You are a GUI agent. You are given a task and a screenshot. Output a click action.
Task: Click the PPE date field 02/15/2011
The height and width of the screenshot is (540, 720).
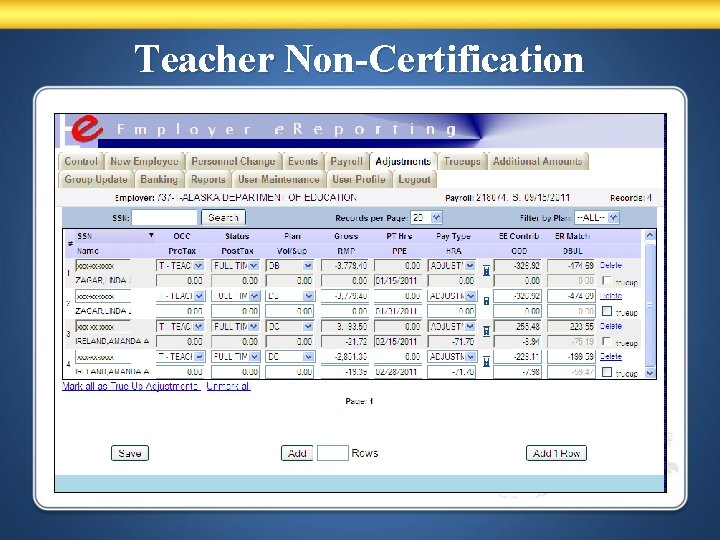click(398, 342)
